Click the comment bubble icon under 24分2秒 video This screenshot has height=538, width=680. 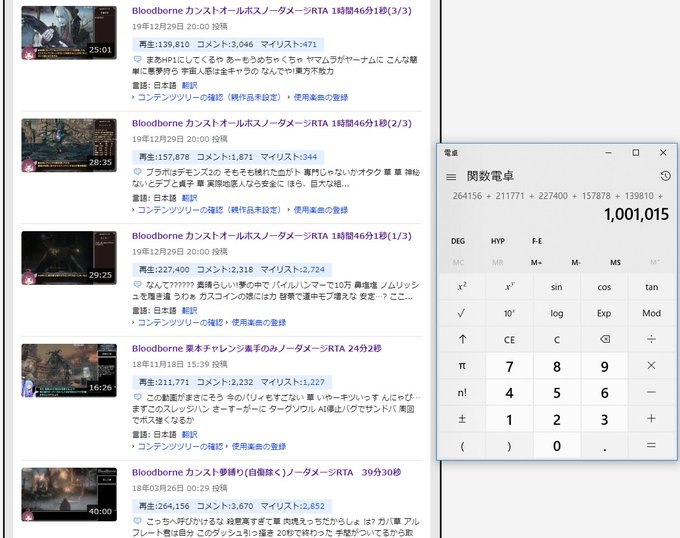point(137,397)
